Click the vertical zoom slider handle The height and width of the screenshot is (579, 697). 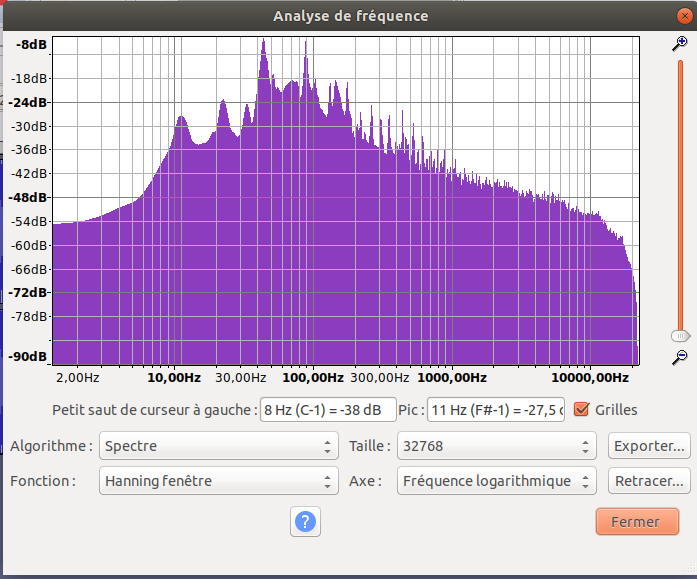680,336
